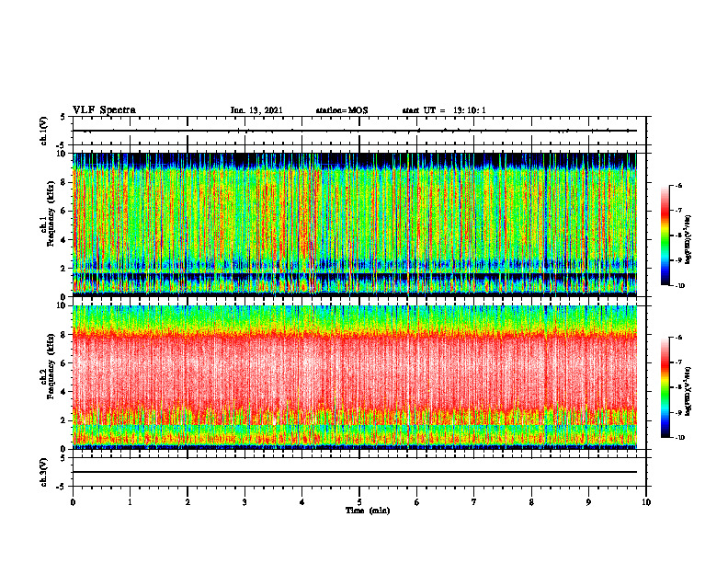Click time-axis tick label "5"
This screenshot has width=728, height=563.
pyautogui.click(x=359, y=502)
